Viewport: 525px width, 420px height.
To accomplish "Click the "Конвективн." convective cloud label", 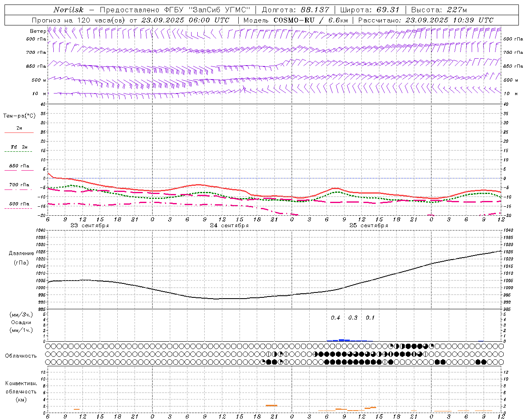I will (21, 383).
